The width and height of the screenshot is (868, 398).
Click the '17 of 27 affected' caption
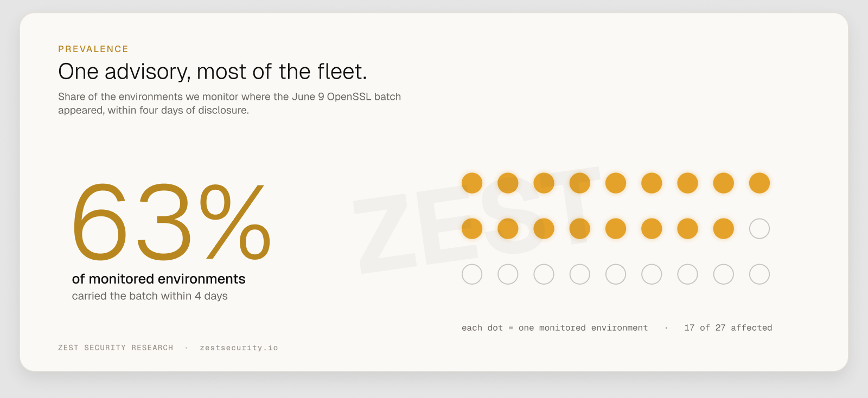coord(728,328)
